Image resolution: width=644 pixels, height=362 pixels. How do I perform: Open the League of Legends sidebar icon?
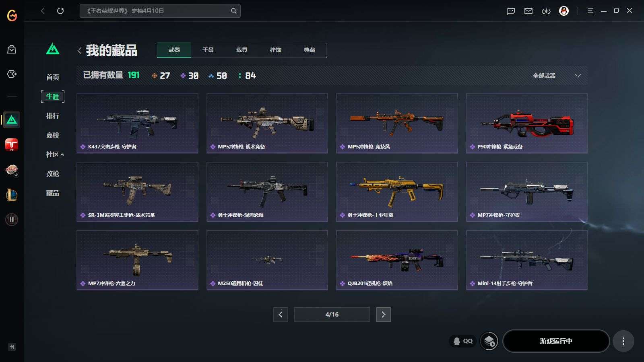coord(12,195)
